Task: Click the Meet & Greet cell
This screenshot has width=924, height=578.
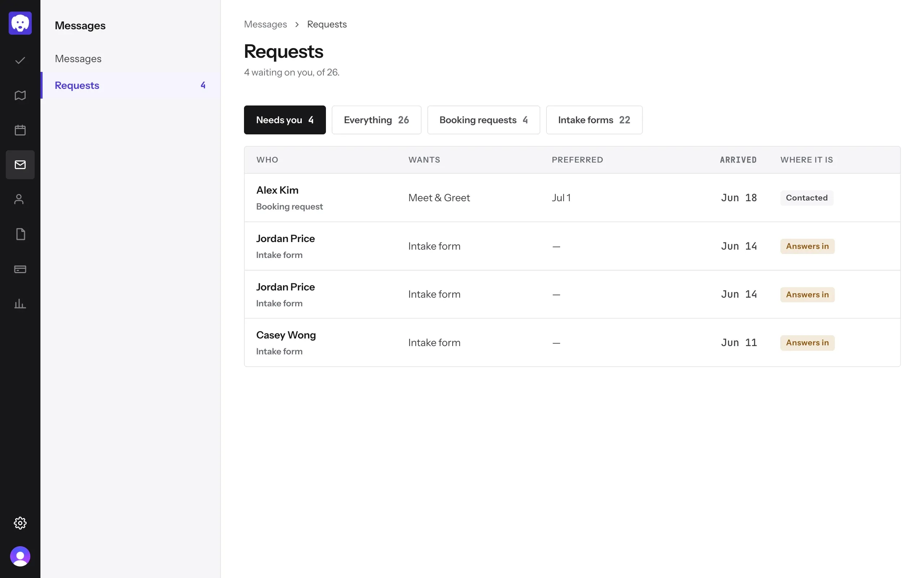Action: (439, 198)
